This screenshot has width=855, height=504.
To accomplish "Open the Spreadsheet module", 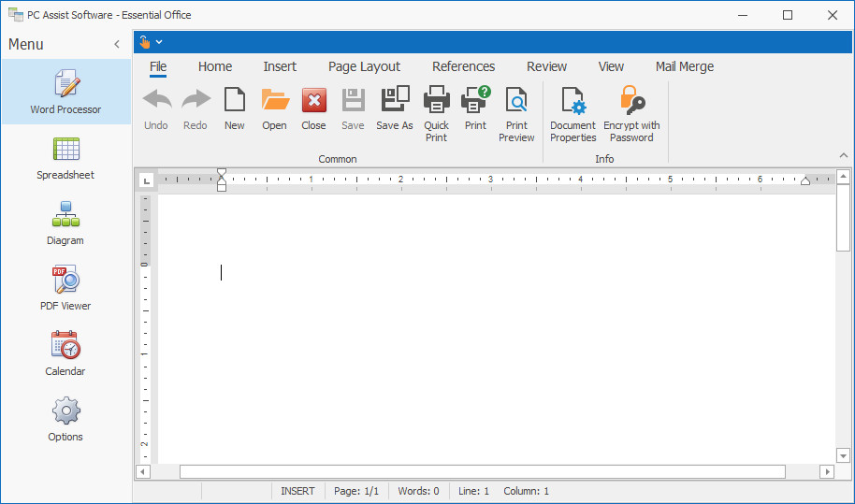I will pyautogui.click(x=66, y=159).
